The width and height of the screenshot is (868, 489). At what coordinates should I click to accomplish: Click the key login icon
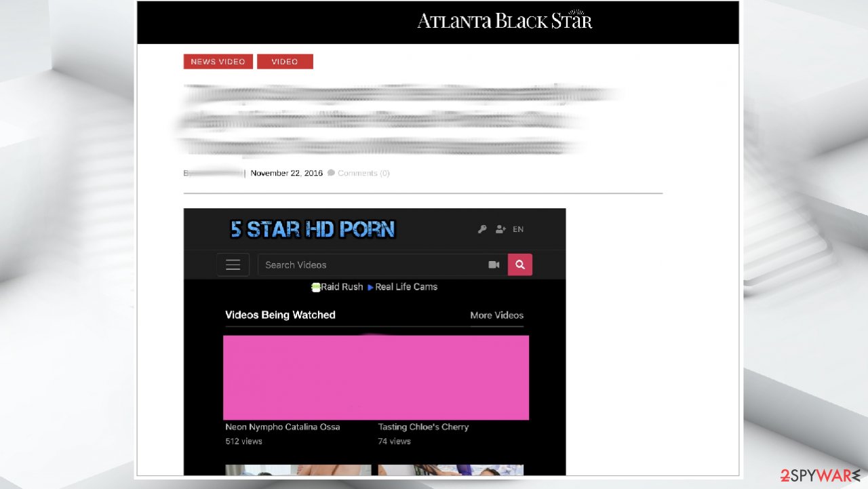pos(482,229)
